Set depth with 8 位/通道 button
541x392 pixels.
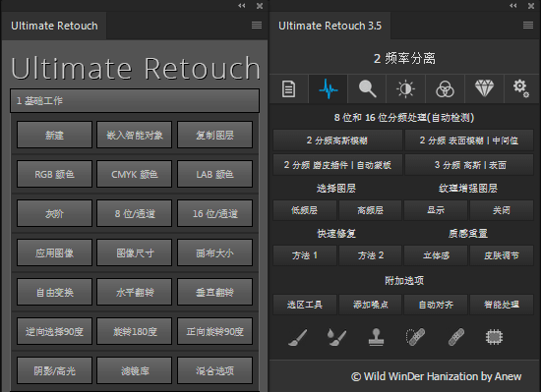pos(134,213)
